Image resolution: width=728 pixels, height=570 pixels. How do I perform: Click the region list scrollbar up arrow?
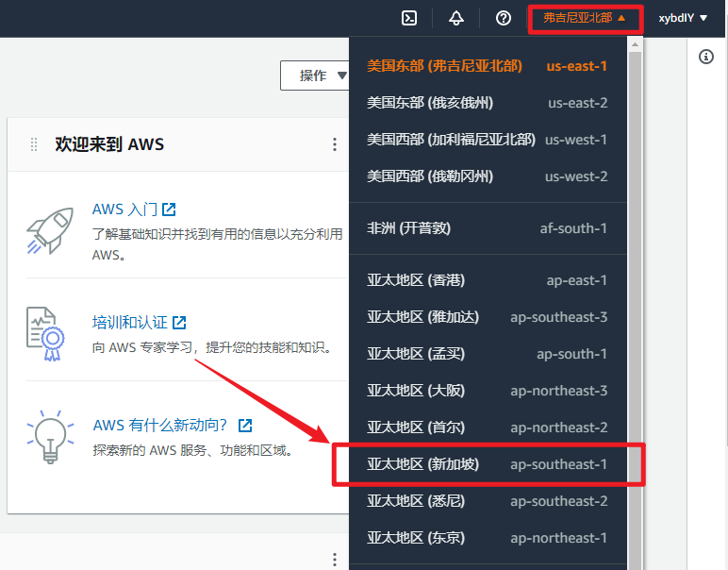click(635, 44)
